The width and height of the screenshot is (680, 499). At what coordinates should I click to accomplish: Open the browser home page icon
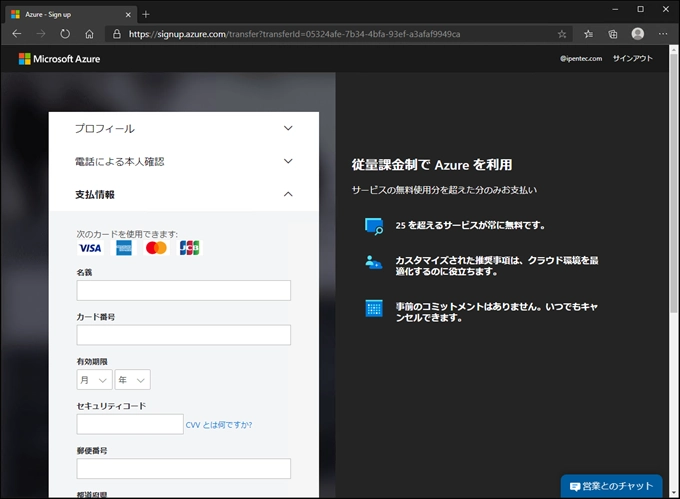pos(89,34)
